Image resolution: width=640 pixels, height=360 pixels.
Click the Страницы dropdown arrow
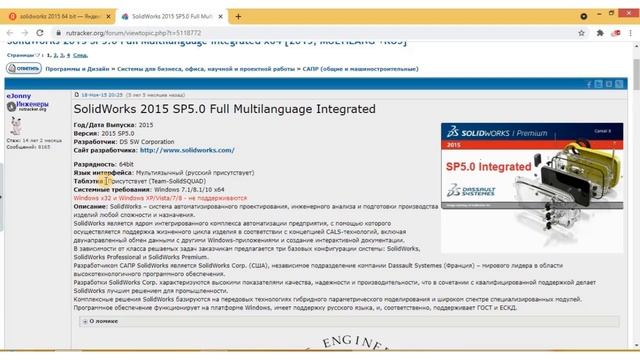pos(38,55)
